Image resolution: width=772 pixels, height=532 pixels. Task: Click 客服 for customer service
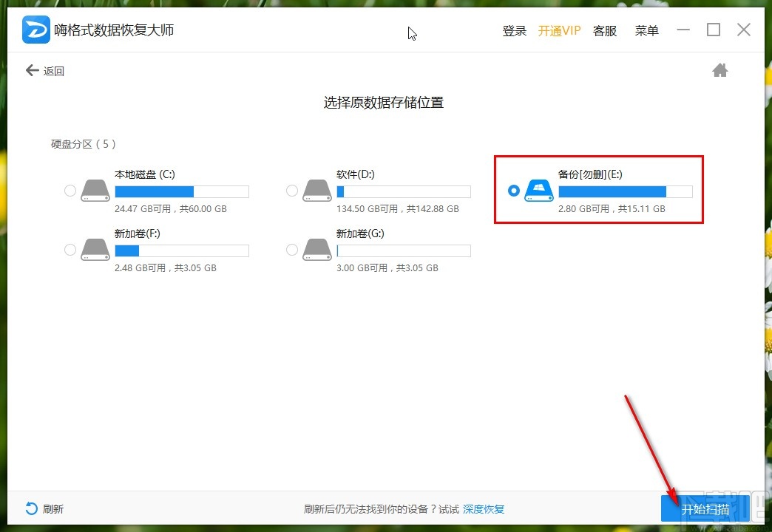coord(604,31)
